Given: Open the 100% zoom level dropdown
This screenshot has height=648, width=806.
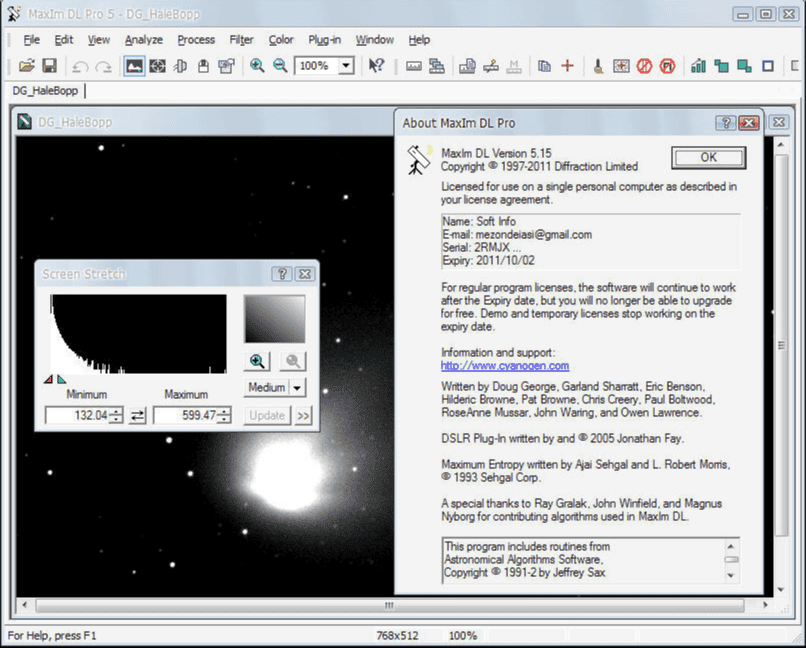Looking at the screenshot, I should click(346, 66).
